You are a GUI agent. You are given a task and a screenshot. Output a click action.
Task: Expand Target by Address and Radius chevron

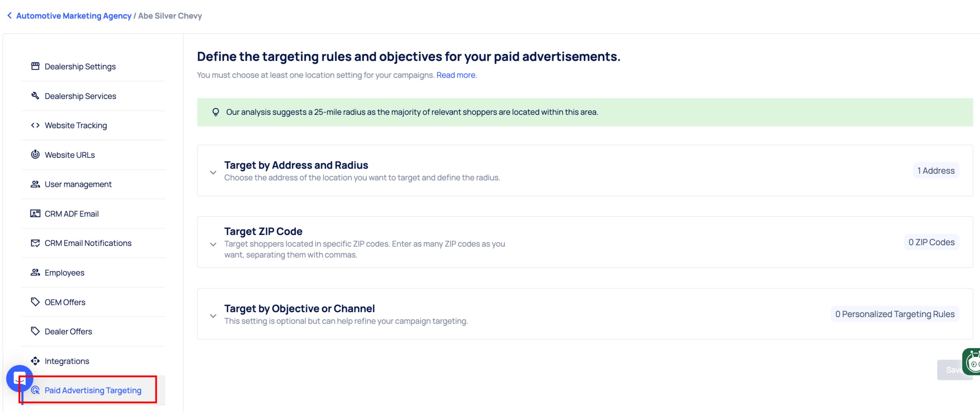(x=213, y=172)
